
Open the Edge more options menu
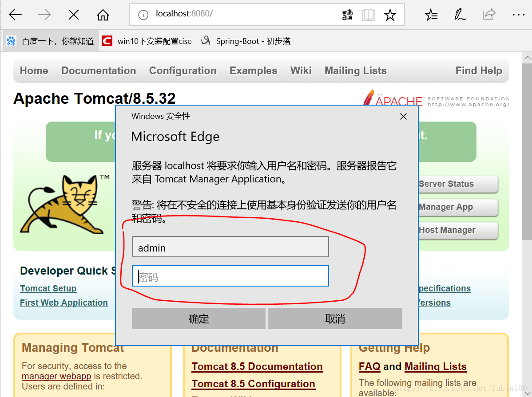[518, 15]
